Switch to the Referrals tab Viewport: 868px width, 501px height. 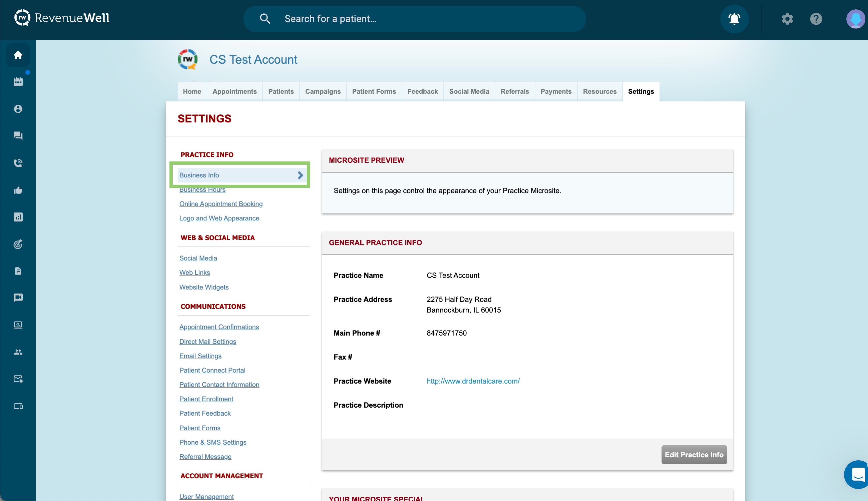515,91
